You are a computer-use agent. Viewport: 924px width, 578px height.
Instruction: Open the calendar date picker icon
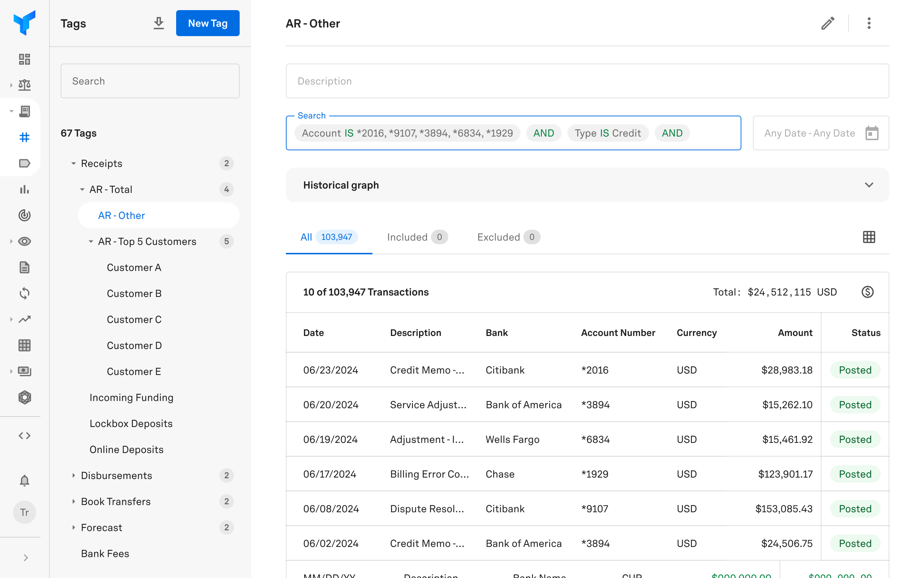872,133
